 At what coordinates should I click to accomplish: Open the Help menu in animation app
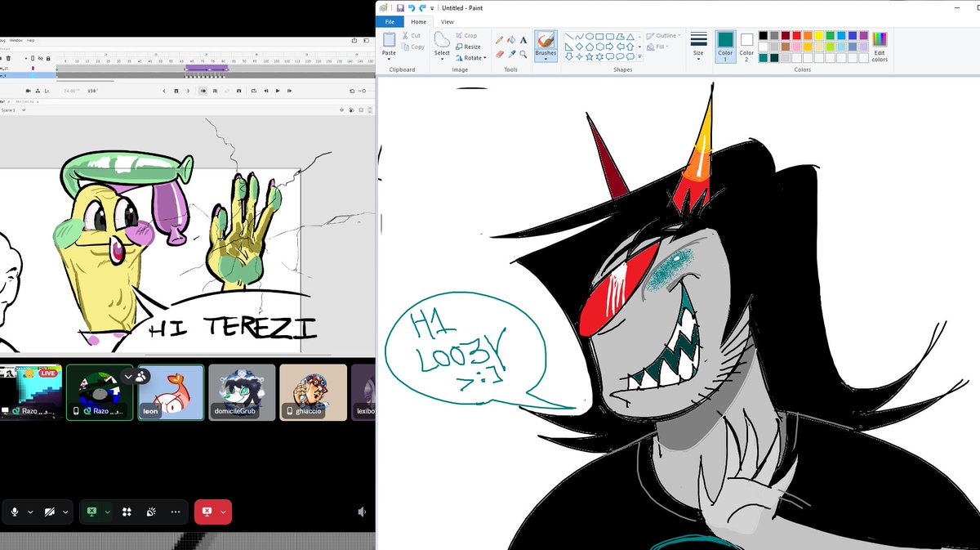point(30,40)
